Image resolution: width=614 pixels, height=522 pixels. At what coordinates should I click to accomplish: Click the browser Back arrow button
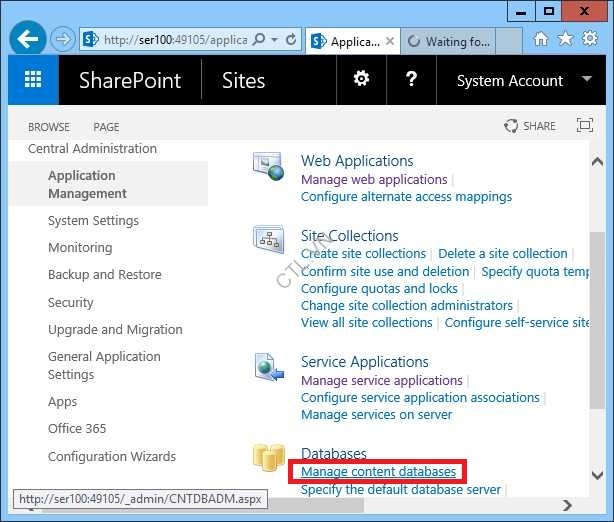[27, 39]
